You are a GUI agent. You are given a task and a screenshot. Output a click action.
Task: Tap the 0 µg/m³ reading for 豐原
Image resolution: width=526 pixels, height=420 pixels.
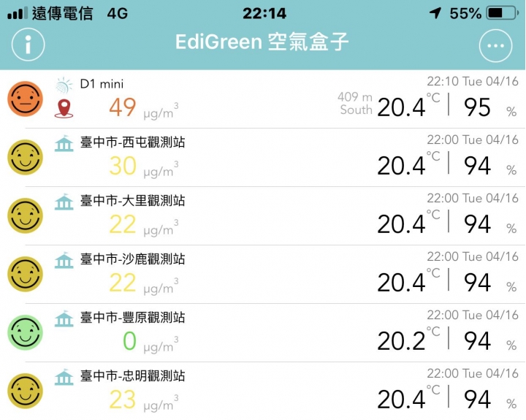151,342
